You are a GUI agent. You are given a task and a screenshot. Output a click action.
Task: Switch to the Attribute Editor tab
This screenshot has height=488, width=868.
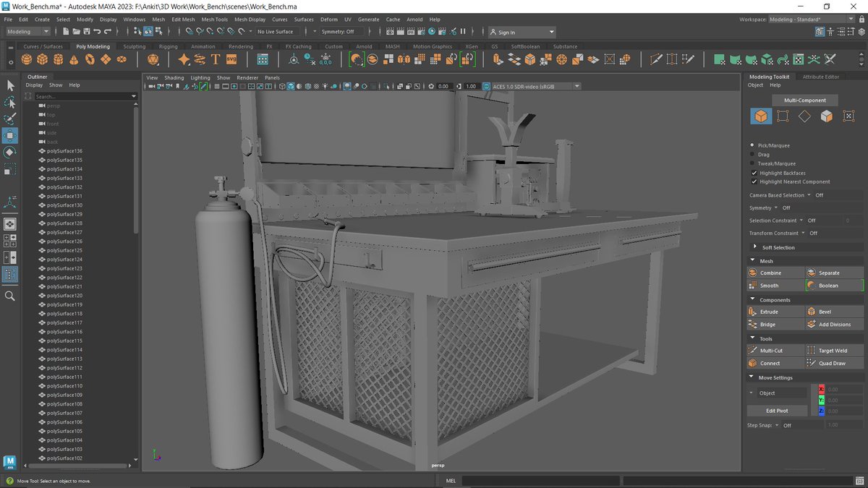(x=821, y=77)
